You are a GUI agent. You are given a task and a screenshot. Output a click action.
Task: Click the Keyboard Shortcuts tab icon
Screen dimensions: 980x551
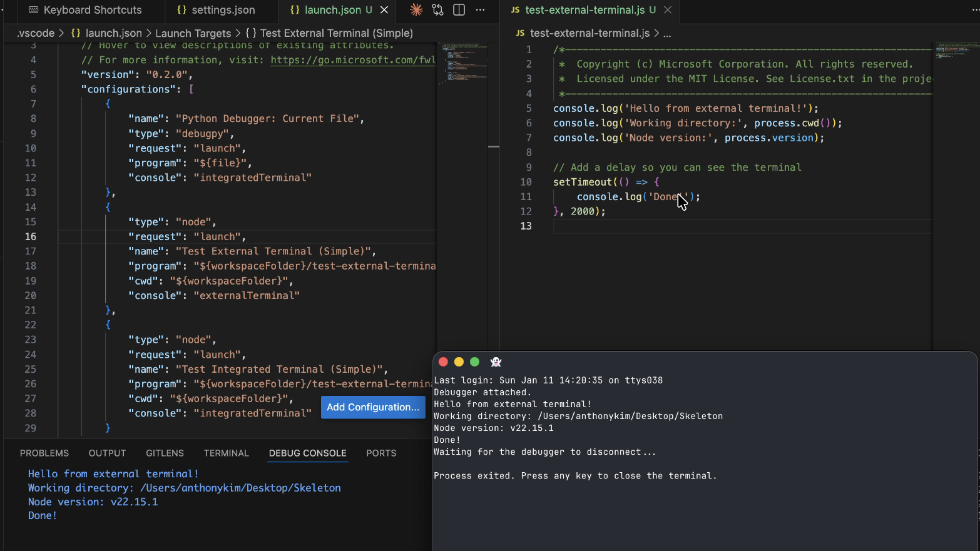click(34, 10)
